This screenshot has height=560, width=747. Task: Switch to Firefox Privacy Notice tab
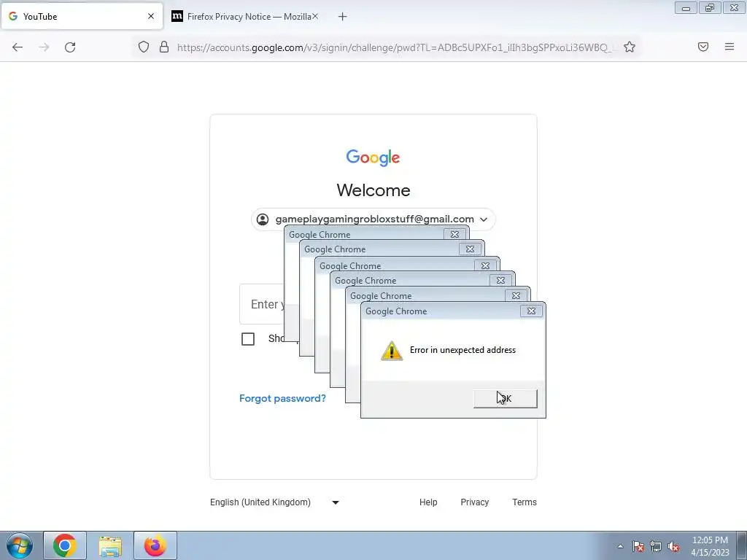tap(245, 16)
